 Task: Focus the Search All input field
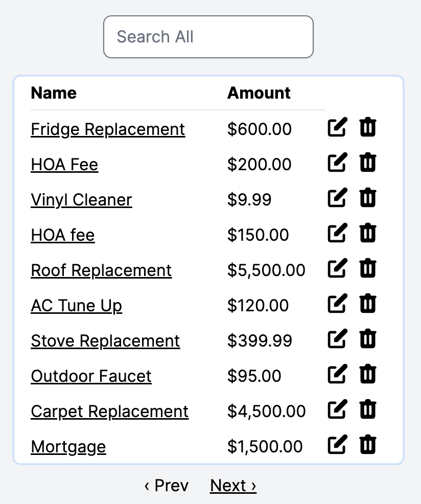[x=208, y=37]
